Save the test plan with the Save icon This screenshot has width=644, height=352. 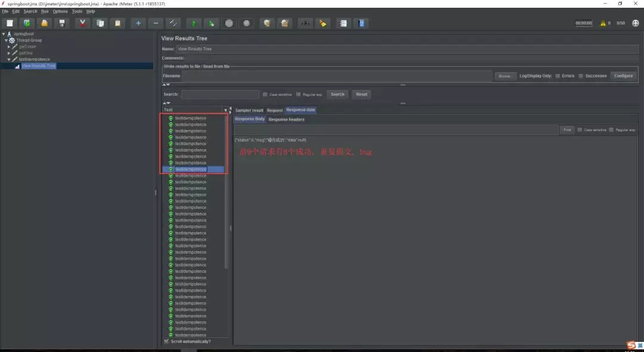click(61, 23)
